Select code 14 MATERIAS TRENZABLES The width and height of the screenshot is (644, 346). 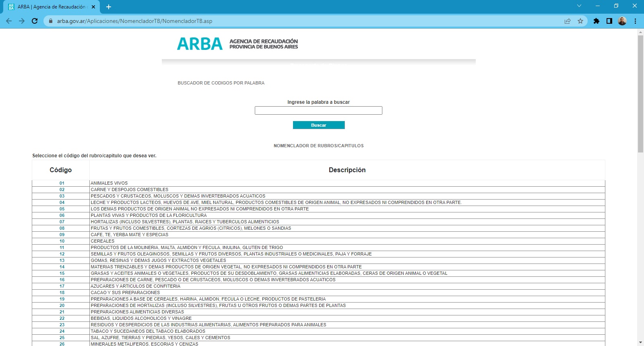(62, 267)
